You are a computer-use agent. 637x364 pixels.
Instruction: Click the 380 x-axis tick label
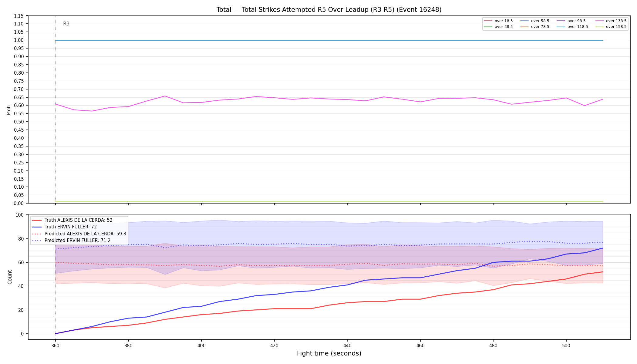pos(128,345)
